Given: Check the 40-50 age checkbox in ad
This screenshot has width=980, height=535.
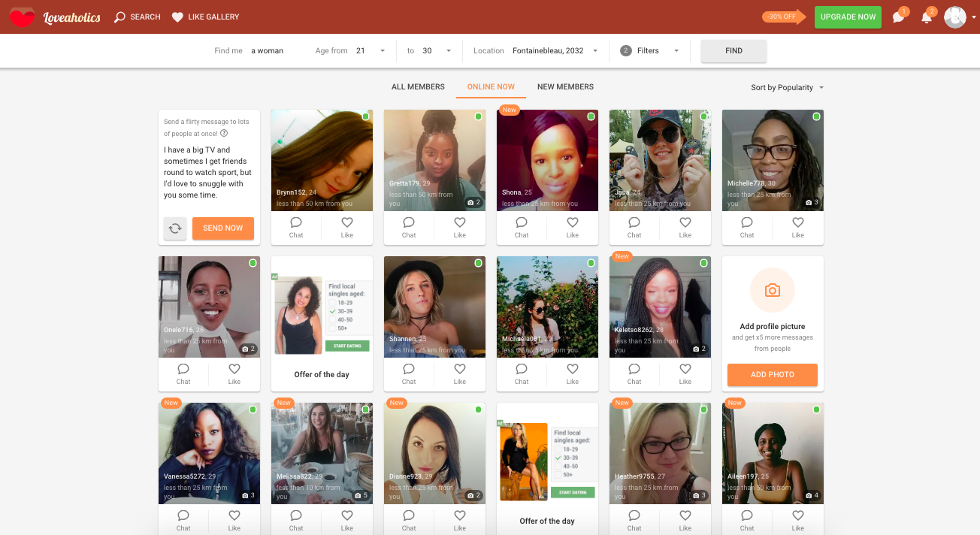Looking at the screenshot, I should click(333, 319).
